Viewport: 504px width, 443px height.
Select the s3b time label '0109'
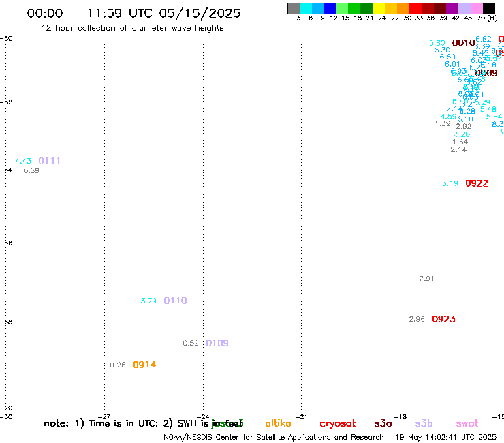[x=217, y=343]
